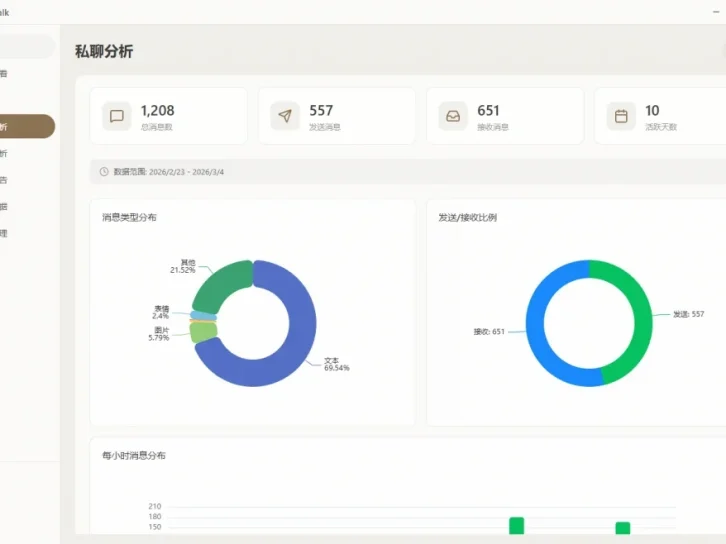This screenshot has height=544, width=726.
Task: Click the chat bubble icon beside 1,208
Action: [x=117, y=116]
